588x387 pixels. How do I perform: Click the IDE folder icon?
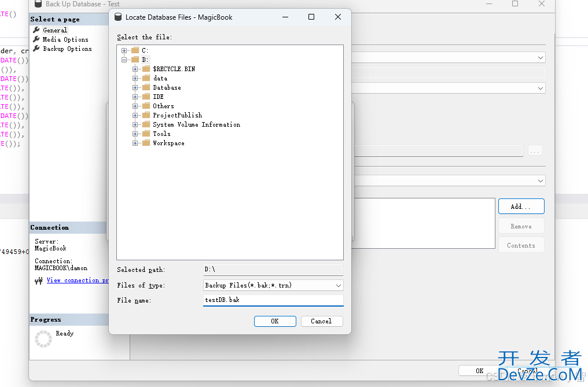coord(146,97)
